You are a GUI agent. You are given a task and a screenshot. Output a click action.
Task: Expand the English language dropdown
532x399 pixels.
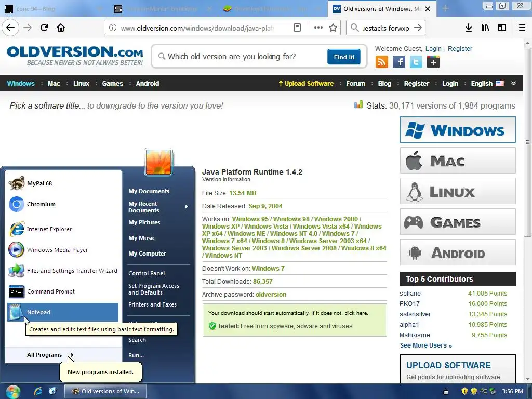coord(487,84)
